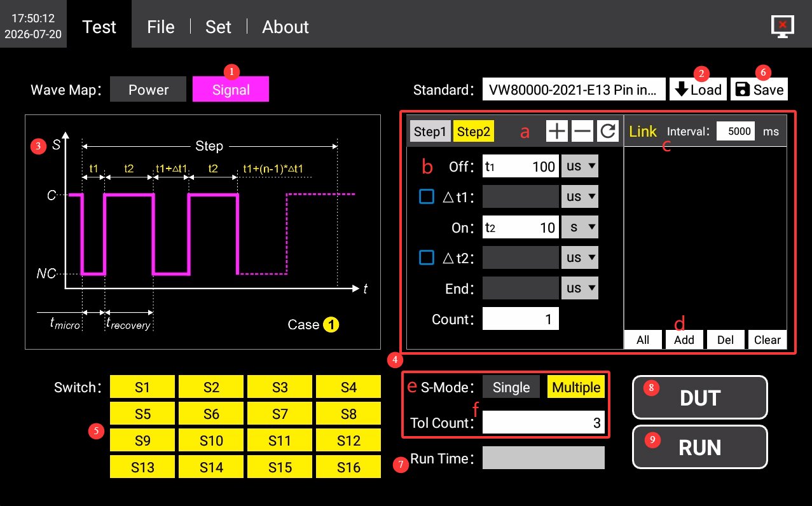Open the Δt2 unit dropdown
Viewport: 812px width, 506px height.
(580, 257)
